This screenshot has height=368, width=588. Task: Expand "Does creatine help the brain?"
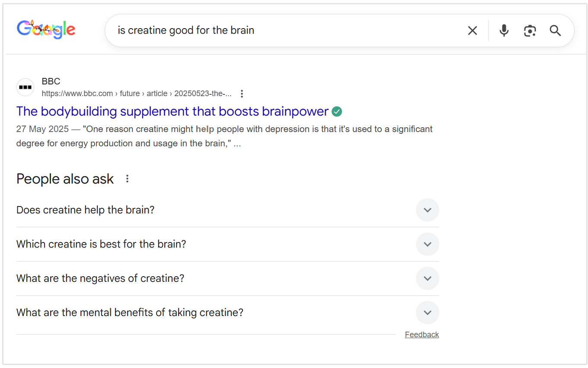[427, 210]
